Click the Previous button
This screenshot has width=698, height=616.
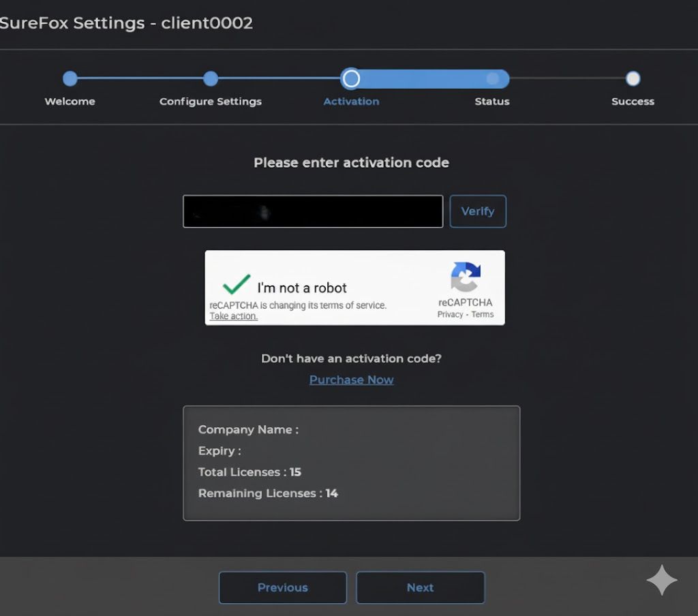click(x=283, y=587)
